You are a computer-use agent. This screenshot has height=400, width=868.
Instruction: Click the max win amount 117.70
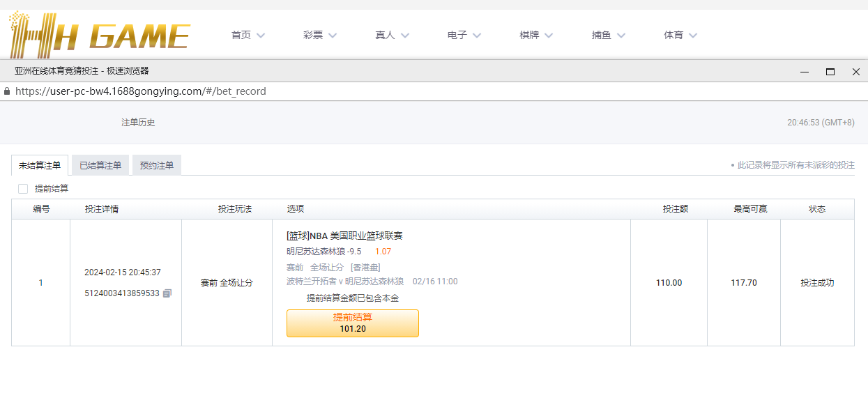click(x=744, y=283)
